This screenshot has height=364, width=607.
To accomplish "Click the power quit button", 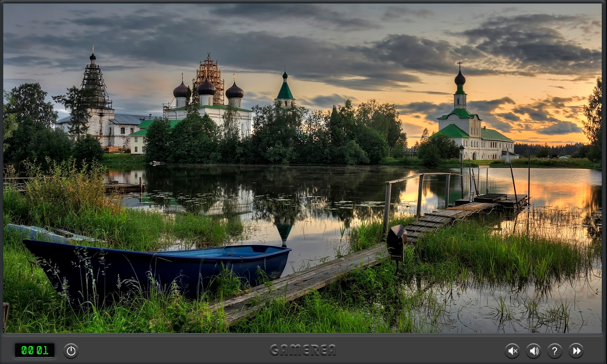I will point(71,351).
